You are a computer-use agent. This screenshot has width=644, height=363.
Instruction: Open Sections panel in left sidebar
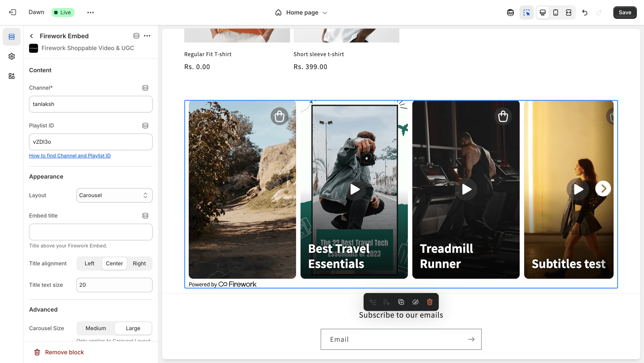12,37
